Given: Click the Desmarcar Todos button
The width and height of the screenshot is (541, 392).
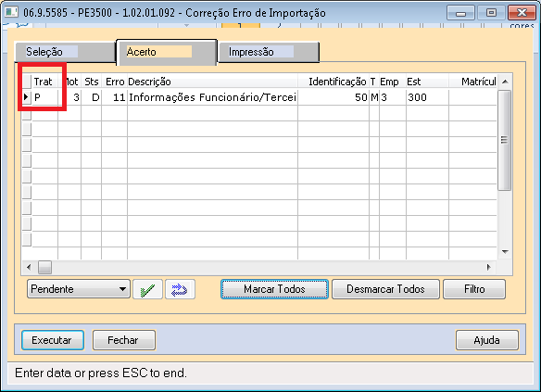Looking at the screenshot, I should tap(385, 289).
